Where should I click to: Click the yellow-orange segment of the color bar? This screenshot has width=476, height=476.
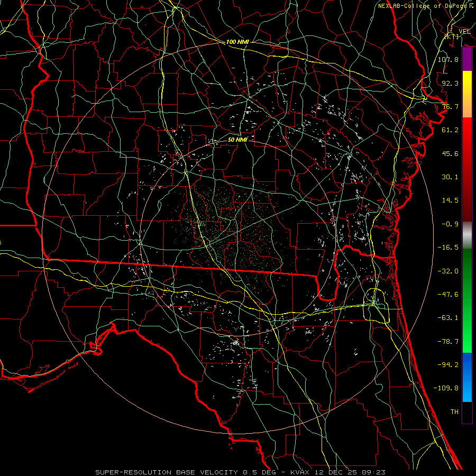[467, 94]
